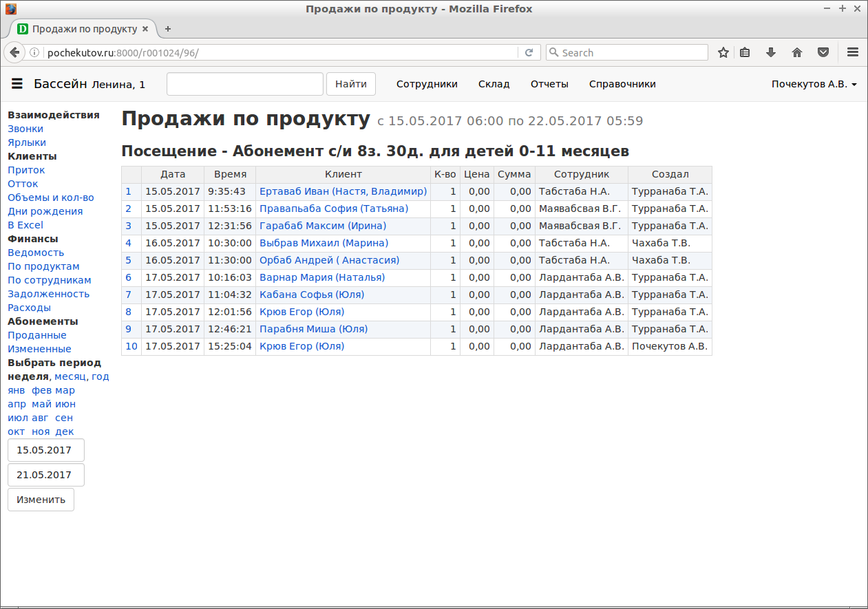Viewport: 868px width, 609px height.
Task: Click the Firefox logo in title bar
Action: (11, 9)
